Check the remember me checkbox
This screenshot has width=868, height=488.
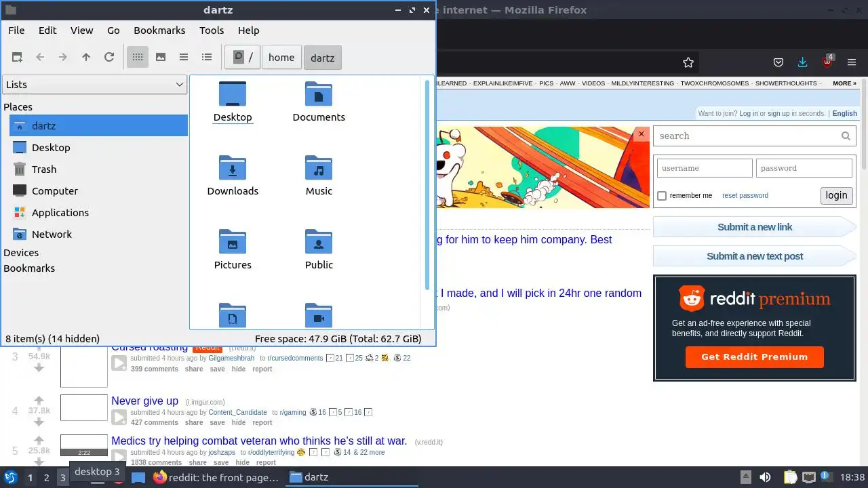click(662, 196)
